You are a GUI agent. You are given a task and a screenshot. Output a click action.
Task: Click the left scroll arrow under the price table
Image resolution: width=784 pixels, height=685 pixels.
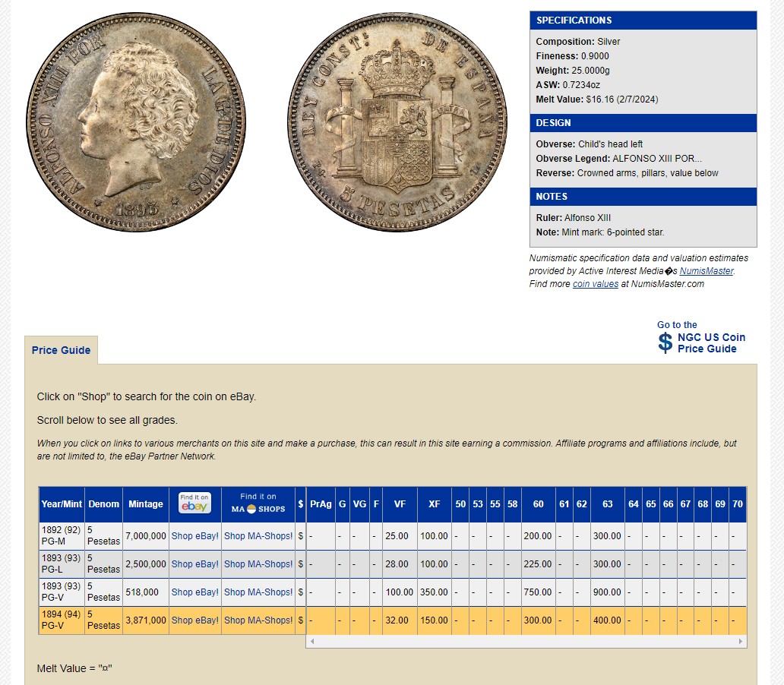311,642
